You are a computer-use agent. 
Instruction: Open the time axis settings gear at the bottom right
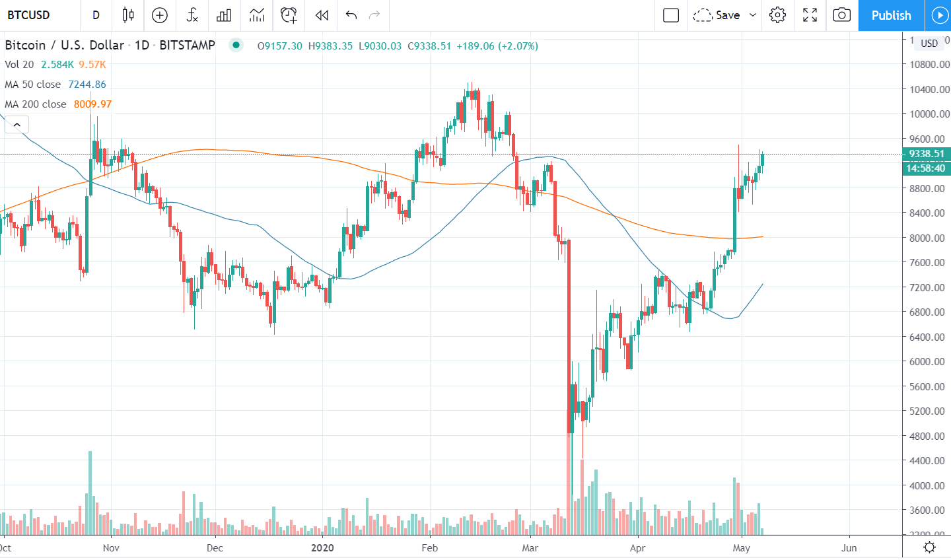pos(929,547)
